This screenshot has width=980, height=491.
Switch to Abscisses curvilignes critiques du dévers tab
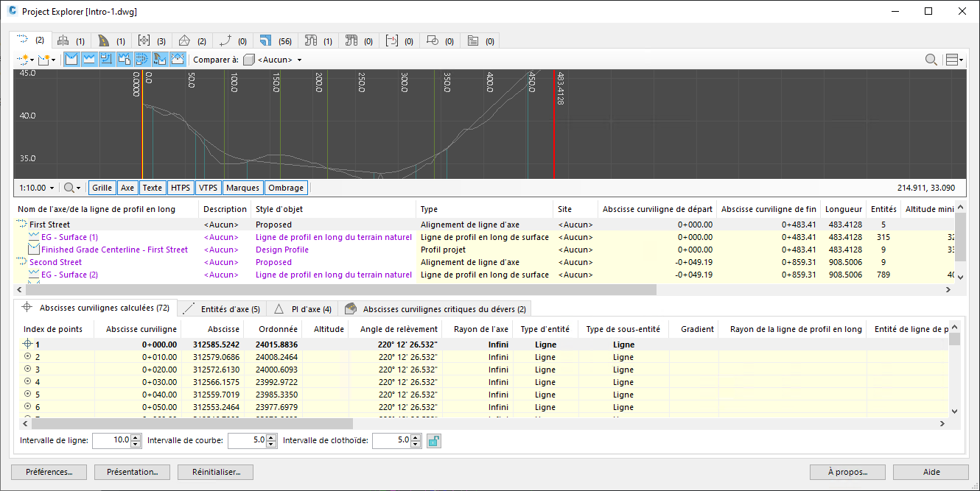435,309
